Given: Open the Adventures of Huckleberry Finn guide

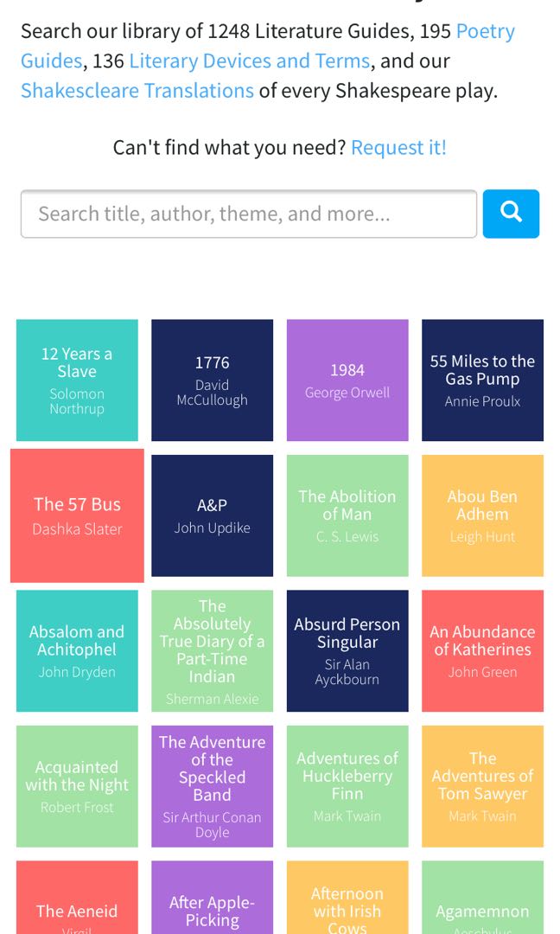Looking at the screenshot, I should pyautogui.click(x=347, y=785).
